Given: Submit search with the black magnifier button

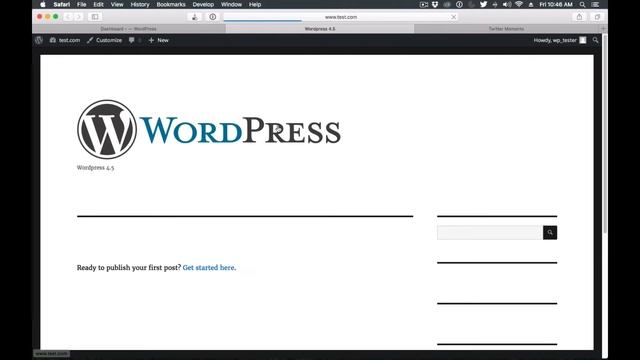Looking at the screenshot, I should pyautogui.click(x=550, y=233).
